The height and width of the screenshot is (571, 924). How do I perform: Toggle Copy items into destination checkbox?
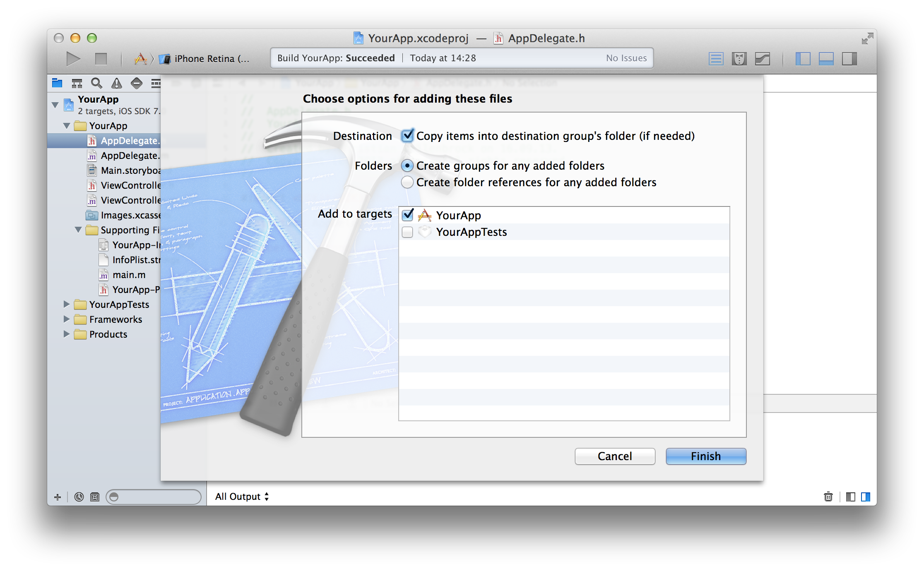coord(408,136)
